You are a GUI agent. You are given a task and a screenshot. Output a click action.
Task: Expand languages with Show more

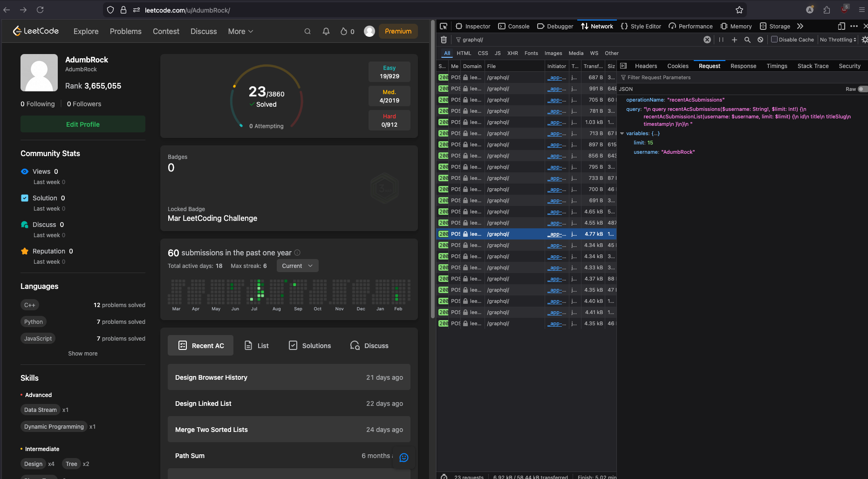pyautogui.click(x=83, y=353)
